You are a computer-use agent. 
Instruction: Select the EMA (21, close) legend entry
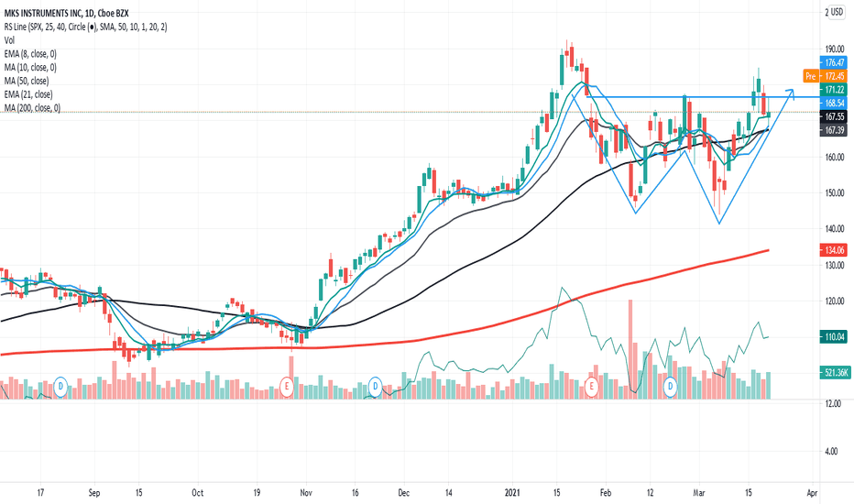pos(28,94)
